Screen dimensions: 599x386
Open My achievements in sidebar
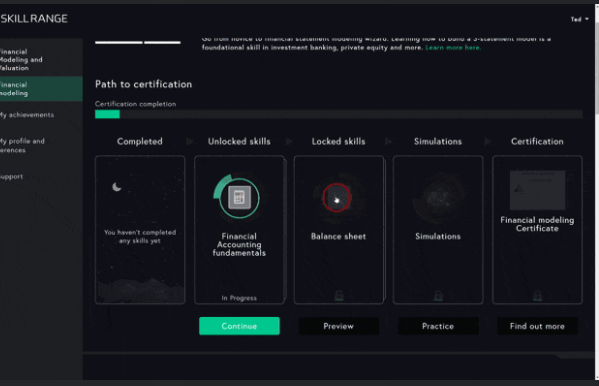pyautogui.click(x=27, y=115)
